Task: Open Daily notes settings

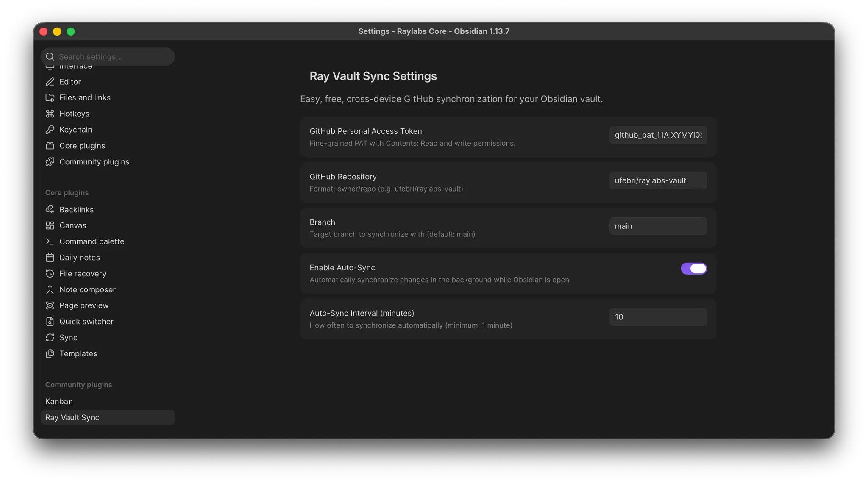Action: point(108,258)
